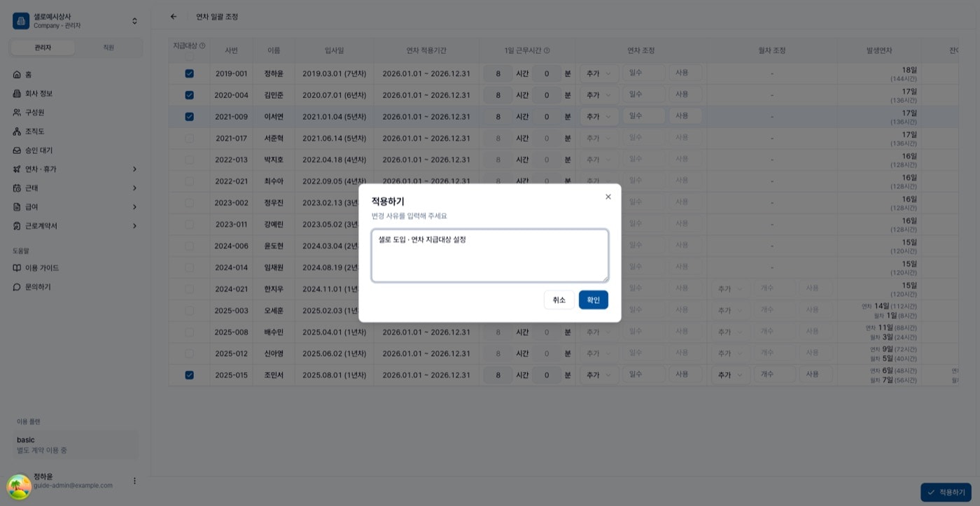Click the basic plan card in sidebar
Image resolution: width=980 pixels, height=506 pixels.
point(75,444)
